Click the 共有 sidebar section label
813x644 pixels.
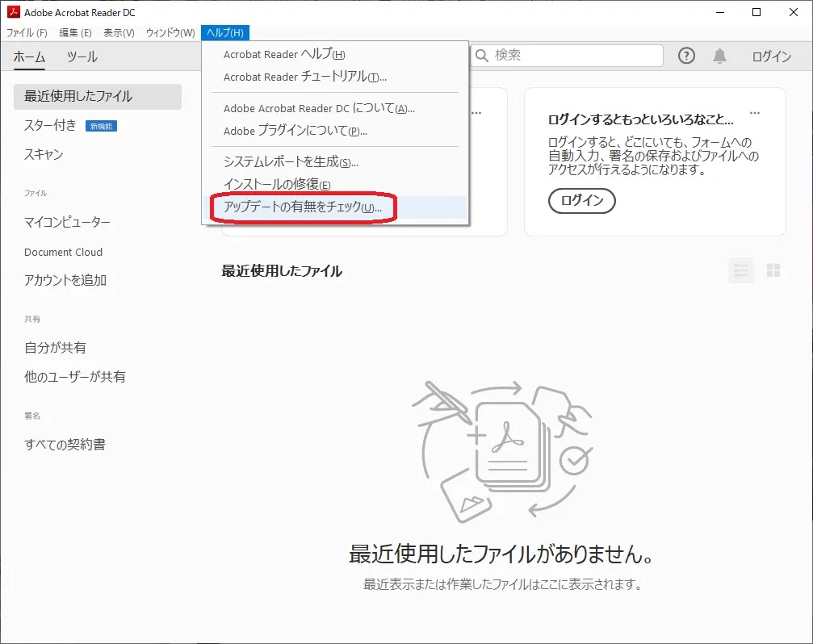pyautogui.click(x=32, y=319)
